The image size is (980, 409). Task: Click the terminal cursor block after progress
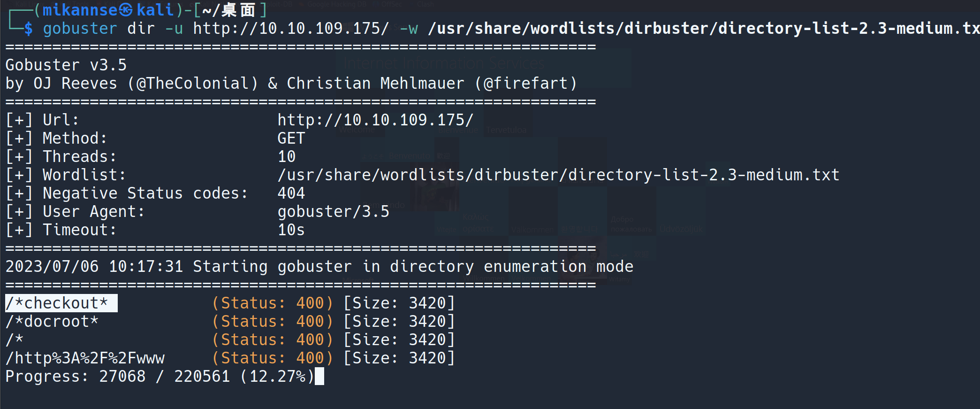tap(319, 376)
